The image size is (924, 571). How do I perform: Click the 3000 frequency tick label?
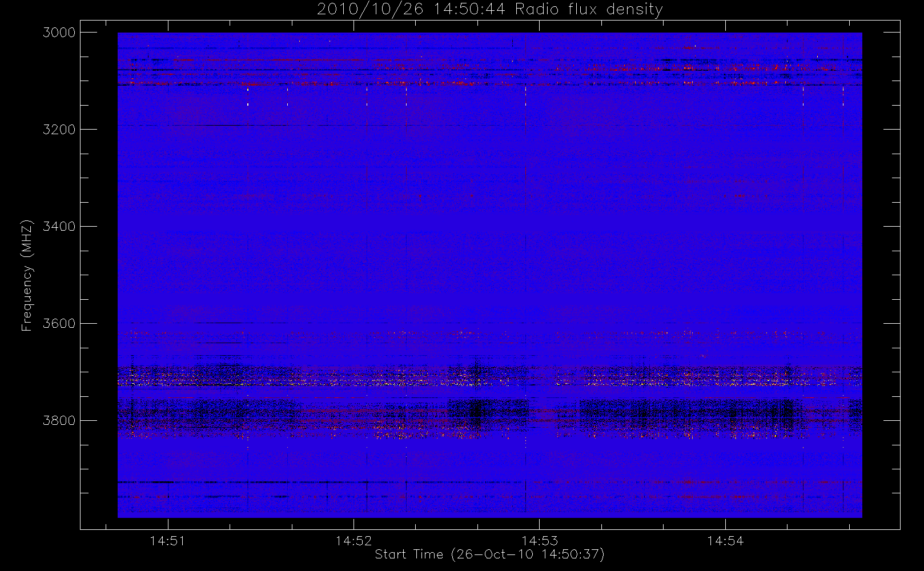[x=59, y=33]
